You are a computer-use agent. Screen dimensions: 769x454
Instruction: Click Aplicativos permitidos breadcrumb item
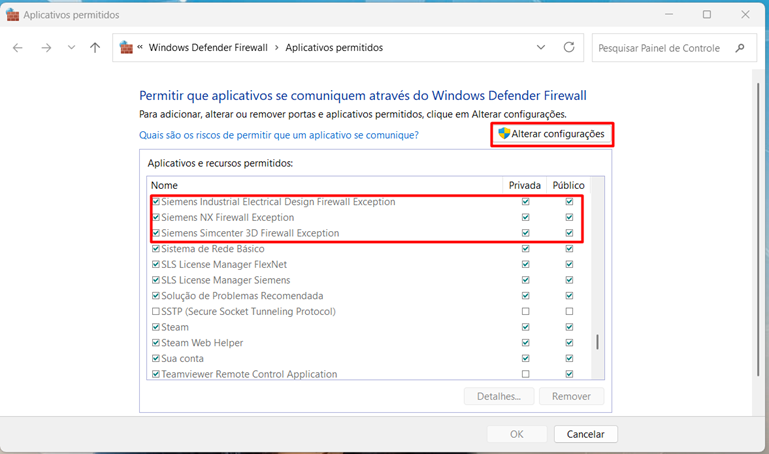pos(334,47)
